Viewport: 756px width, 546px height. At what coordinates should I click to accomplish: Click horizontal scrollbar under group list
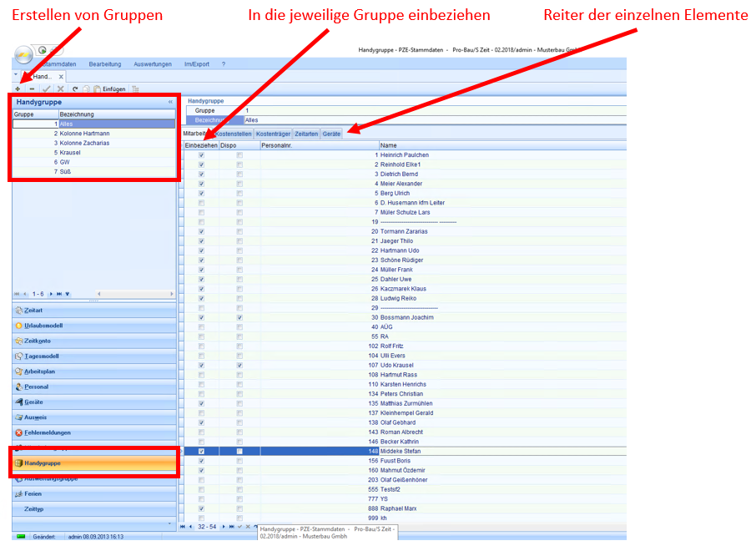(134, 294)
